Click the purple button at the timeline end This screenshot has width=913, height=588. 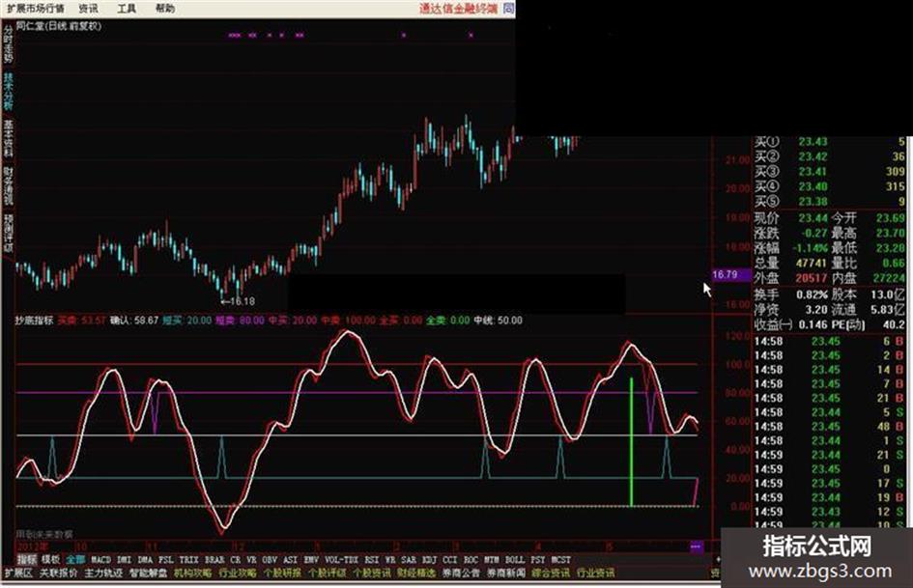tap(696, 546)
